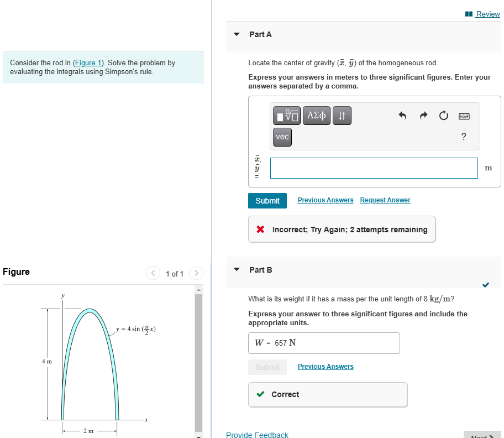Click inside the x,y answer input box

pos(374,168)
